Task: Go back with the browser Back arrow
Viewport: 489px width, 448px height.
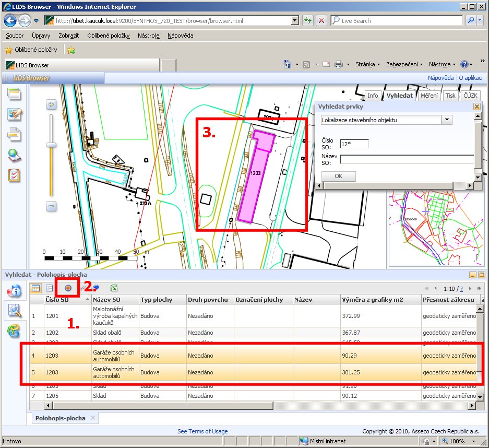Action: click(x=10, y=21)
